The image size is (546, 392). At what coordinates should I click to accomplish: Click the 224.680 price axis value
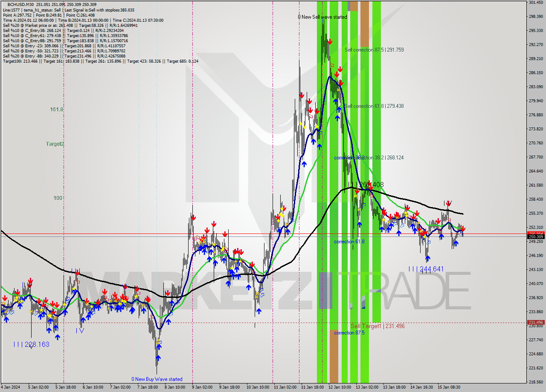pyautogui.click(x=536, y=354)
